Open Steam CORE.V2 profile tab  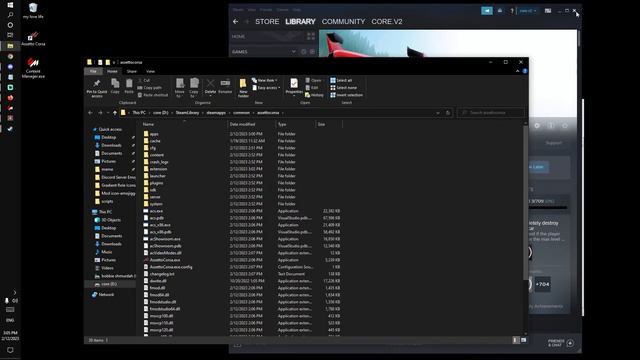pyautogui.click(x=387, y=22)
